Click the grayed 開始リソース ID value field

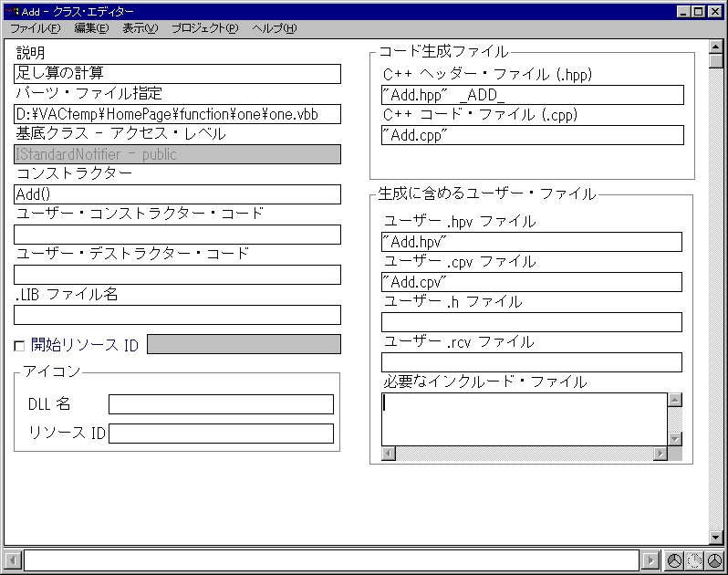point(244,344)
